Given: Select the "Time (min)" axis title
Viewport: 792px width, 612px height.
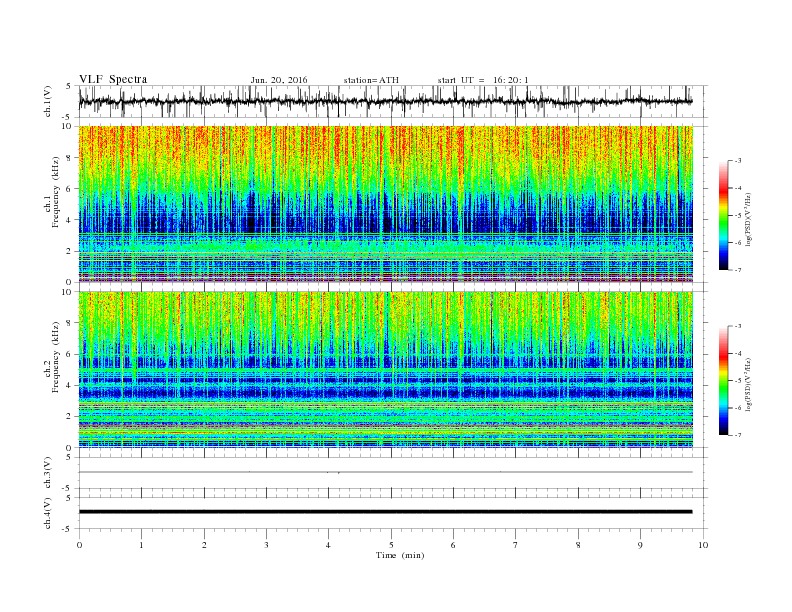Looking at the screenshot, I should 400,555.
